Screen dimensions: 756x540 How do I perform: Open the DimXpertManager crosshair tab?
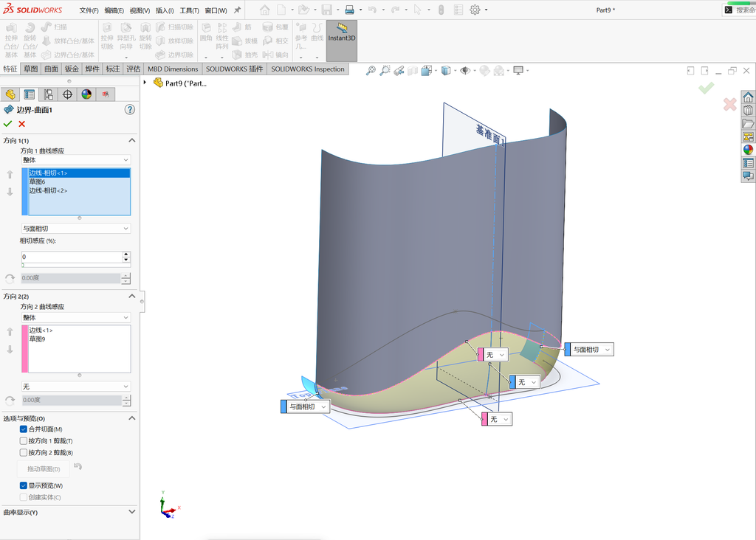tap(67, 94)
